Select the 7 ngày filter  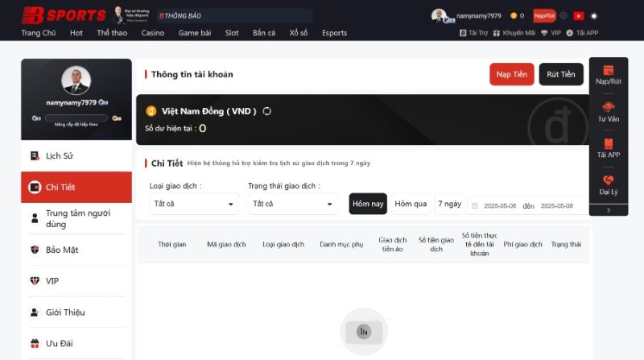[449, 204]
